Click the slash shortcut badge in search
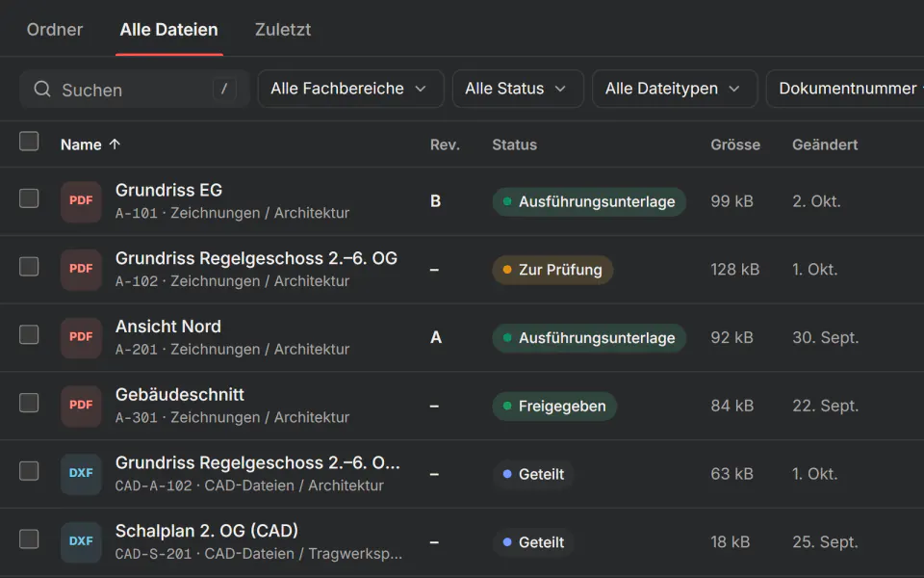The image size is (924, 578). [x=224, y=89]
